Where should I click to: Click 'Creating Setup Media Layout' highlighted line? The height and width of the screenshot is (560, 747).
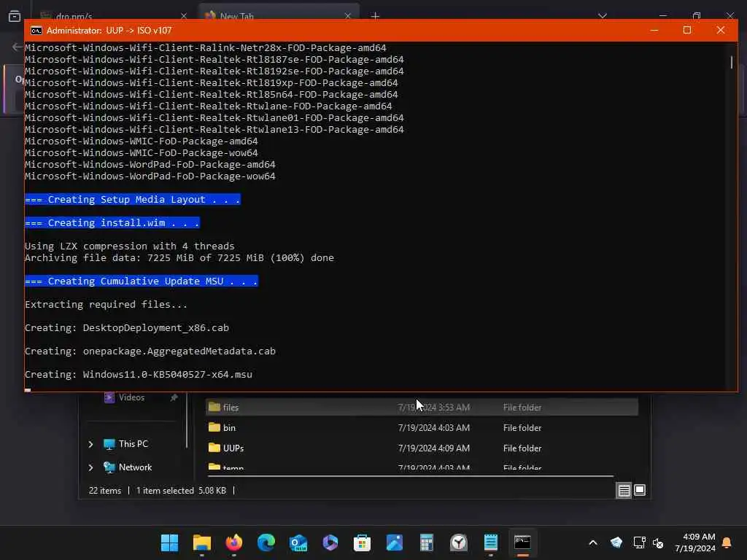[x=133, y=200]
